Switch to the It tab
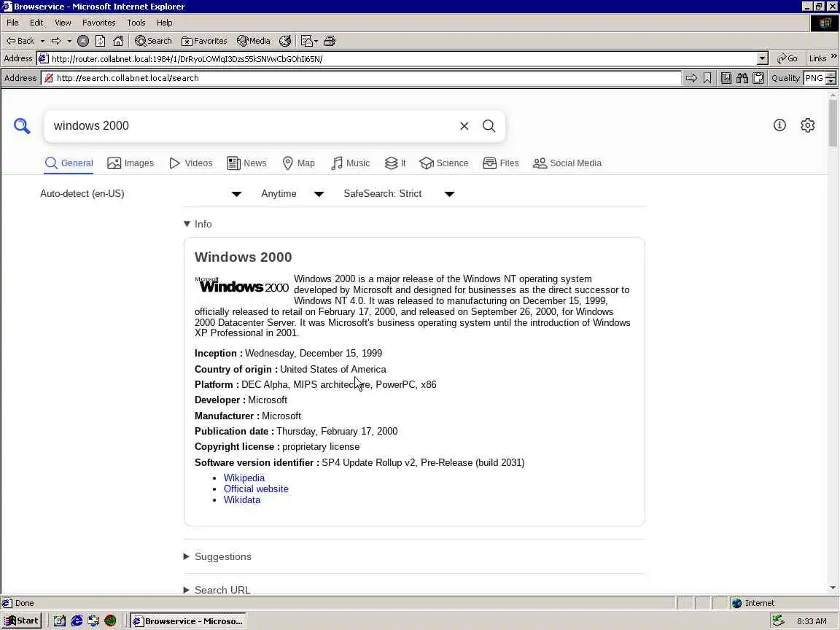Image resolution: width=840 pixels, height=630 pixels. 395,163
